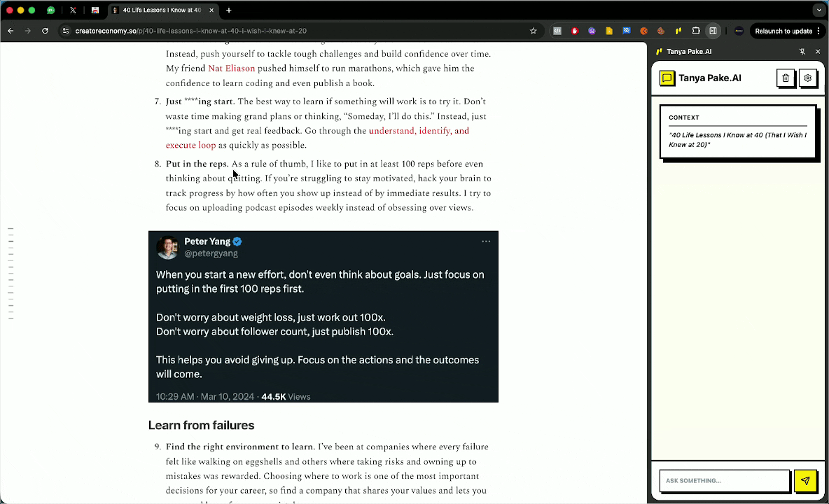Screen dimensions: 829x504
Task: Go back using the back arrow
Action: pyautogui.click(x=11, y=31)
